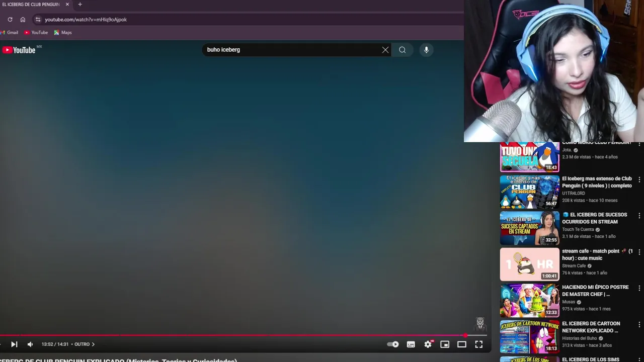Image resolution: width=644 pixels, height=362 pixels.
Task: Open the U1TR4L0RD channel
Action: pos(574,193)
